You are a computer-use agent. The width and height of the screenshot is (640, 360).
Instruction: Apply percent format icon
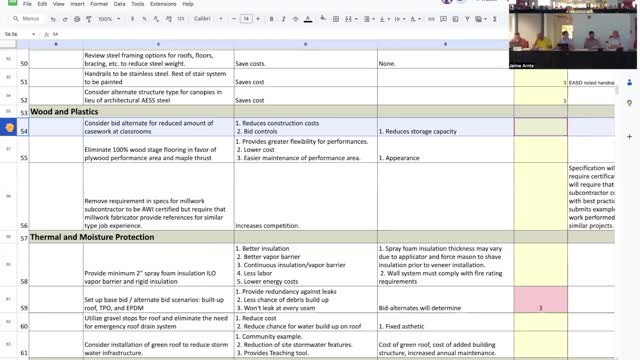144,19
